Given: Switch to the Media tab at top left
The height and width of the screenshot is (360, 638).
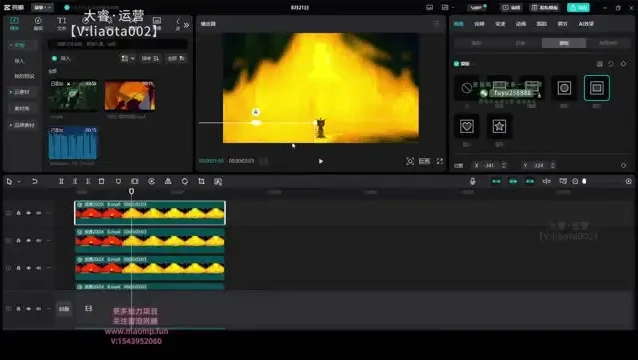Looking at the screenshot, I should click(x=14, y=24).
